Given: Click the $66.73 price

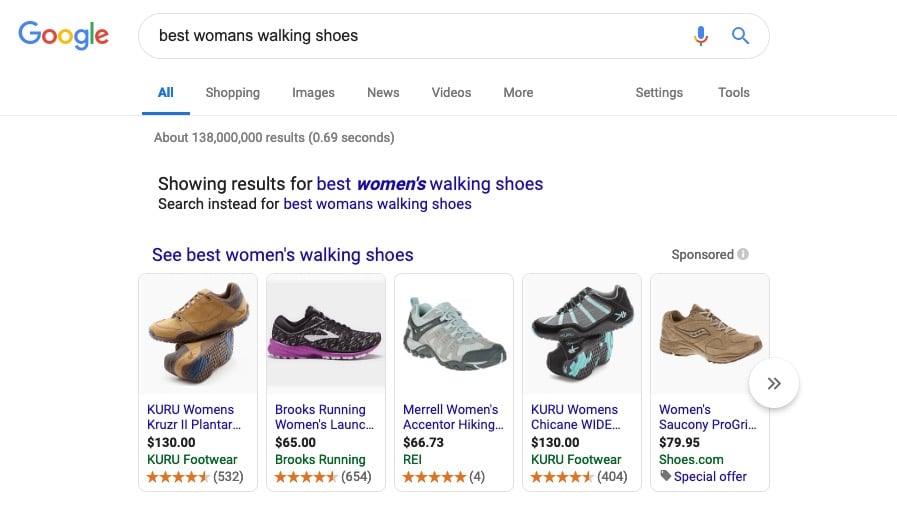Looking at the screenshot, I should coord(423,442).
